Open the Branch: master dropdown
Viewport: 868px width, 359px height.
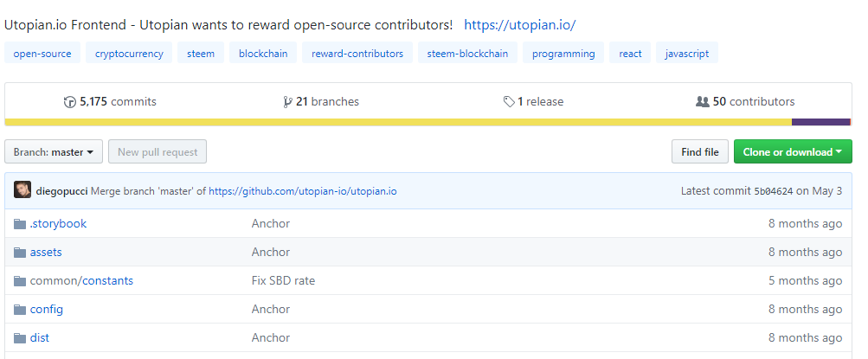[54, 151]
